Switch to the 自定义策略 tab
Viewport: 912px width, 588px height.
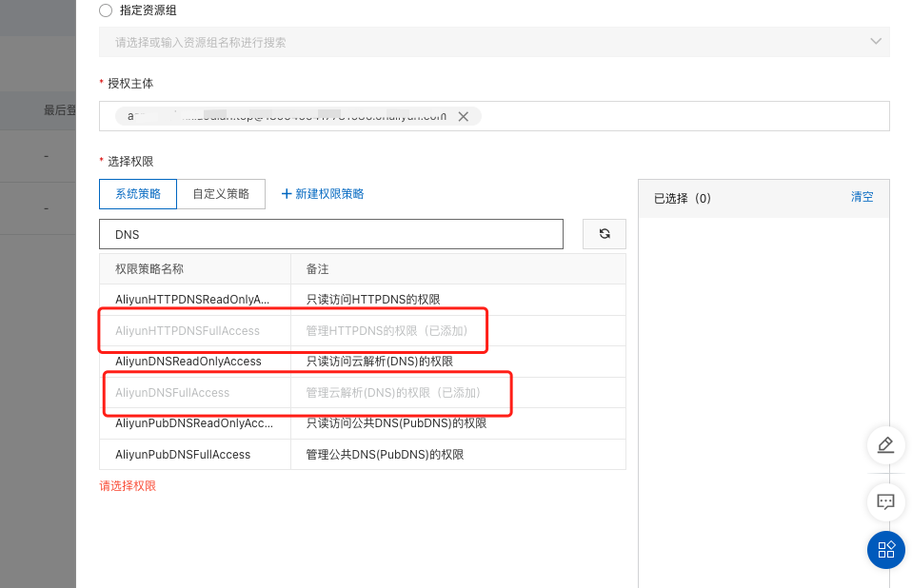coord(221,194)
